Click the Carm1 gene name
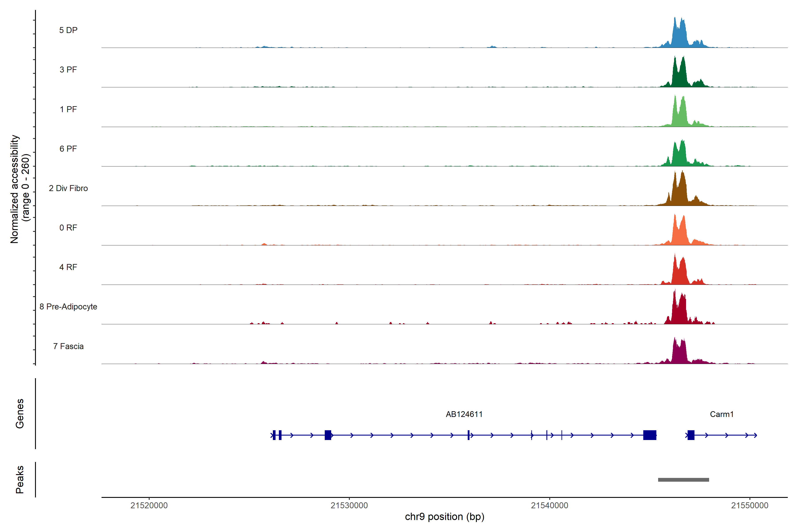Viewport: 798px width, 532px height. (x=721, y=414)
